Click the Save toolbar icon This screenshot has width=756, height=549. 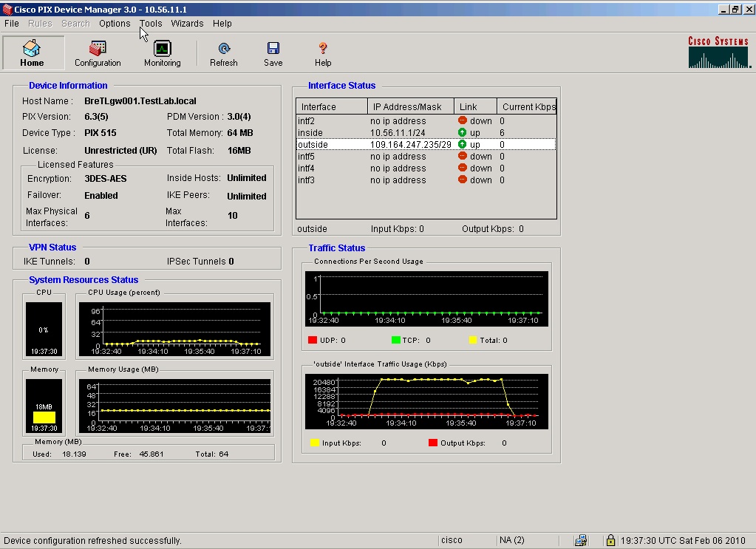tap(273, 53)
